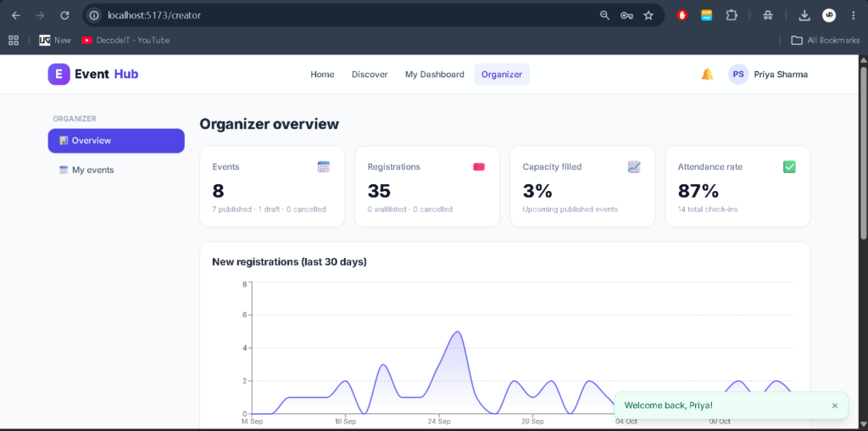Click the 29 Sep label on chart axis
The width and height of the screenshot is (868, 431).
coord(532,421)
